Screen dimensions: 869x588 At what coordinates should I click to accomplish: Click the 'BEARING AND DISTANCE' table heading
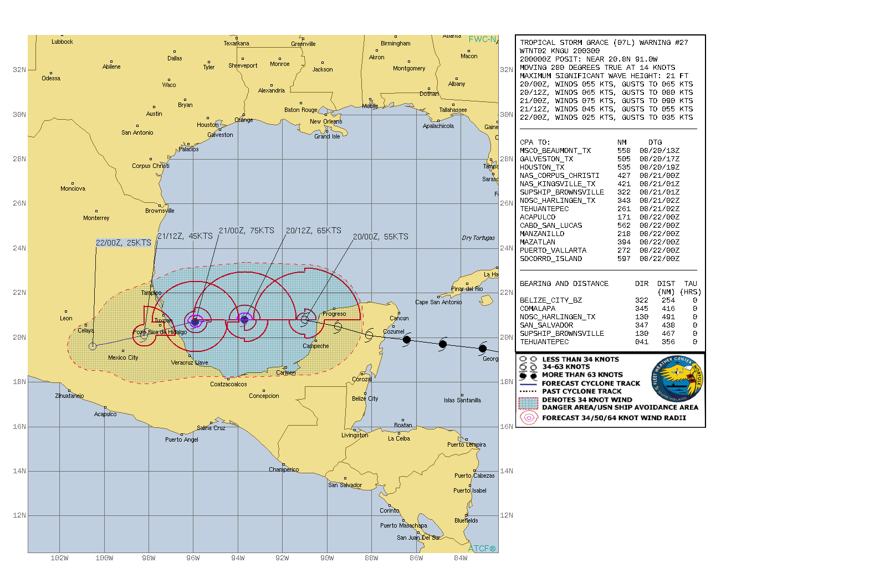pyautogui.click(x=564, y=284)
